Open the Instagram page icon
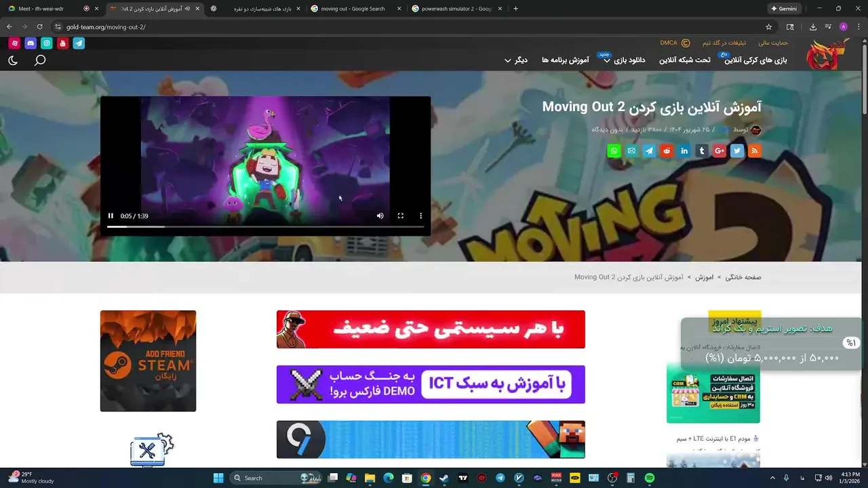The height and width of the screenshot is (488, 868). click(x=47, y=43)
